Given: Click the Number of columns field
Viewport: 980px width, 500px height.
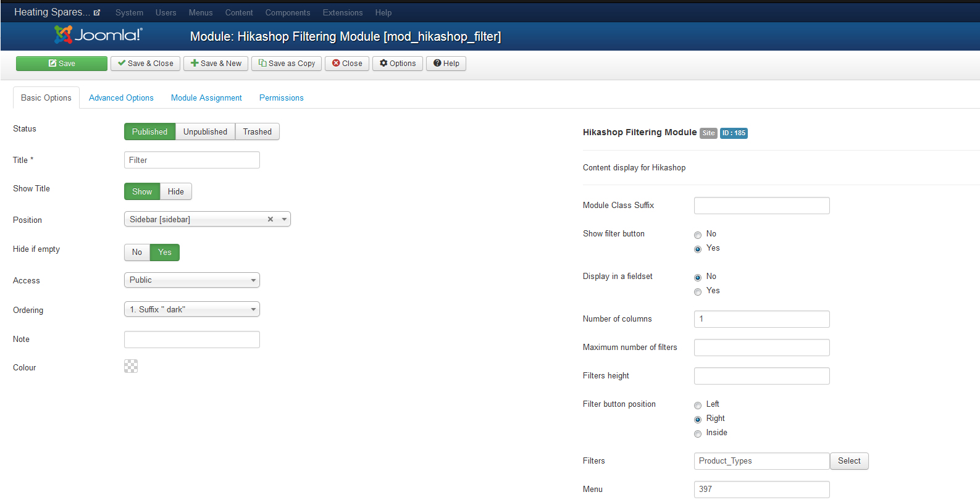Looking at the screenshot, I should coord(762,319).
